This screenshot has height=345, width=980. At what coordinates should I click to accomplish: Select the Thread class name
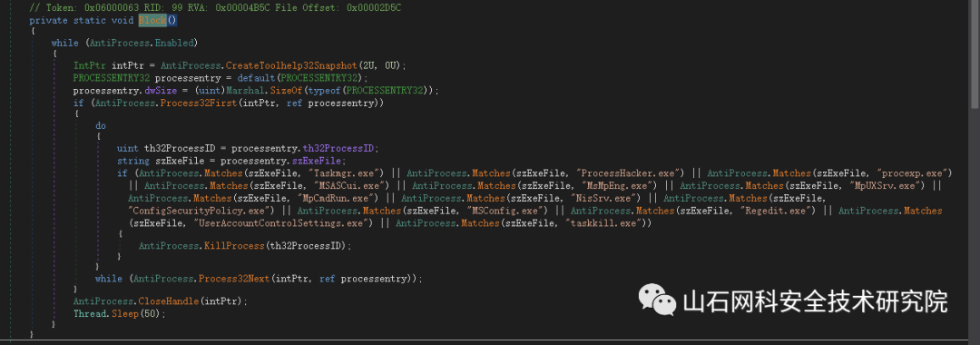tap(89, 314)
